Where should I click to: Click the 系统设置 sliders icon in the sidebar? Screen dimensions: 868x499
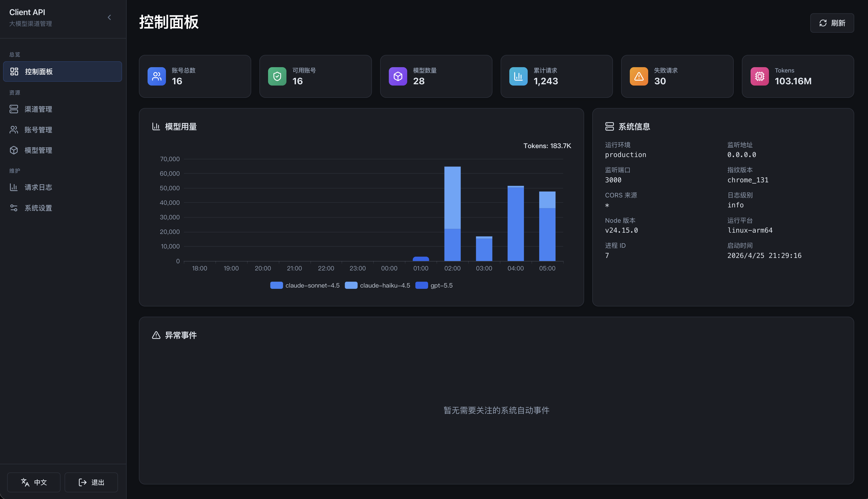click(x=14, y=208)
